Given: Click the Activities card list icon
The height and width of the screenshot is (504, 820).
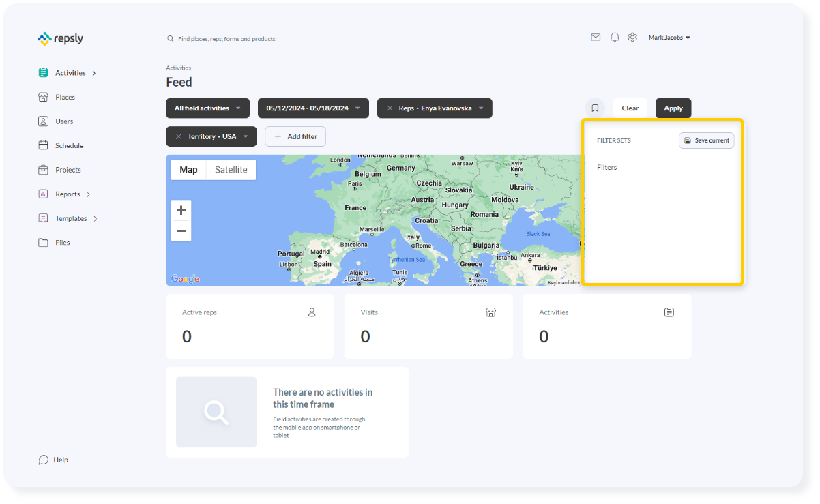Looking at the screenshot, I should point(669,312).
